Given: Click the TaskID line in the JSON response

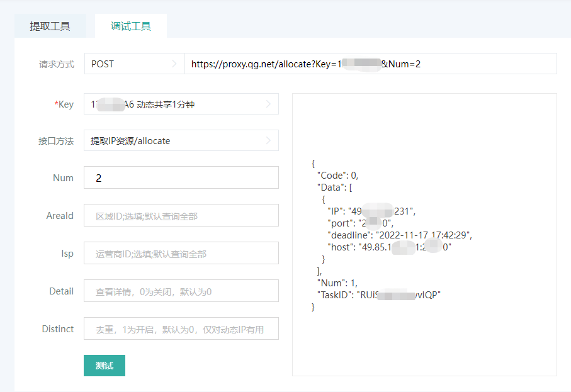Looking at the screenshot, I should [x=378, y=294].
